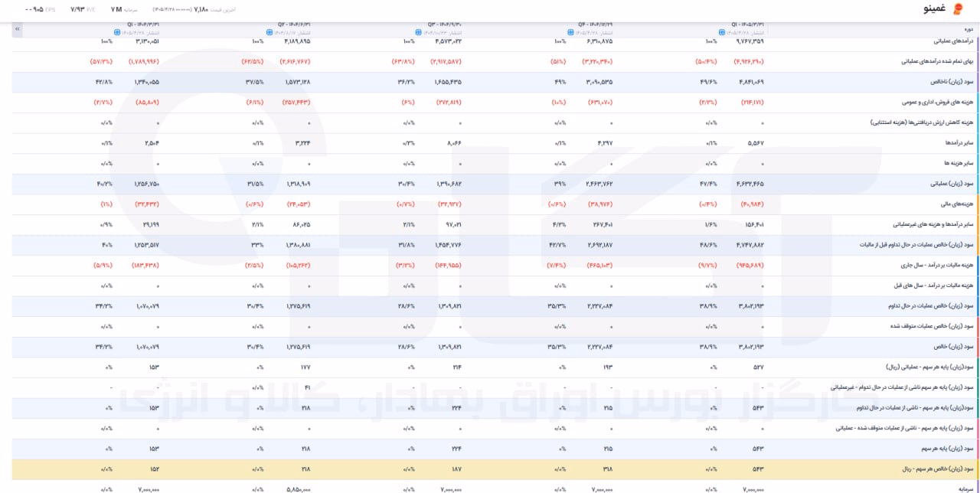Click the سایر درآمدها row label
Viewport: 980px width, 493px height.
(x=952, y=142)
